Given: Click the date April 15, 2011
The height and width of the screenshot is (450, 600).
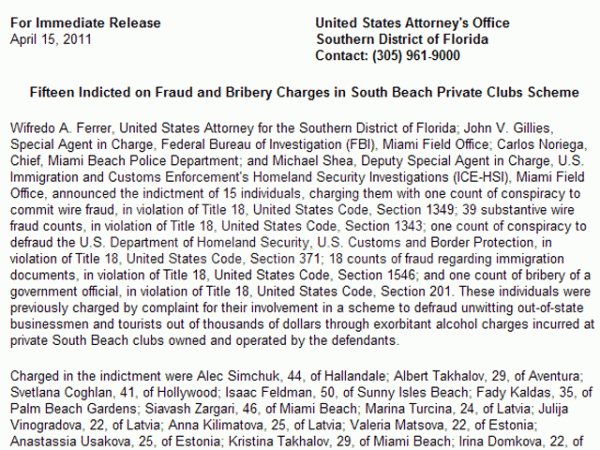Looking at the screenshot, I should click(51, 39).
